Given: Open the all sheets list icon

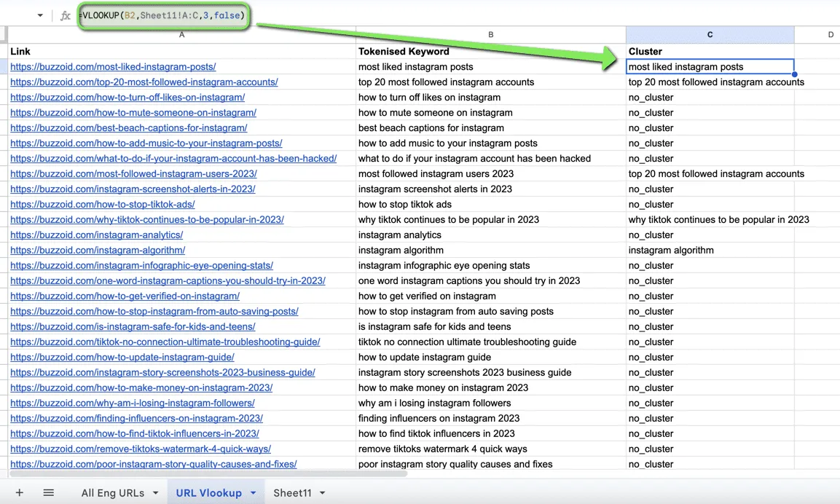Looking at the screenshot, I should (48, 492).
